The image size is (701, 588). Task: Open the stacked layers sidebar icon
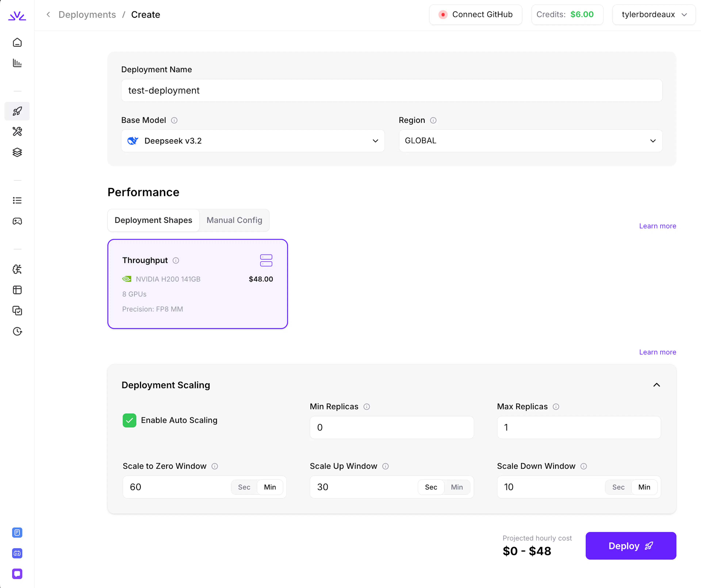17,152
